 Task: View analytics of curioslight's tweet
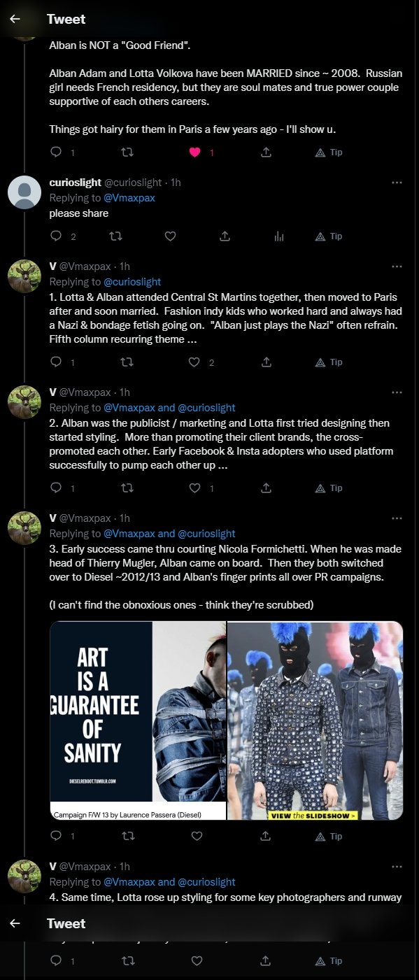coord(279,236)
